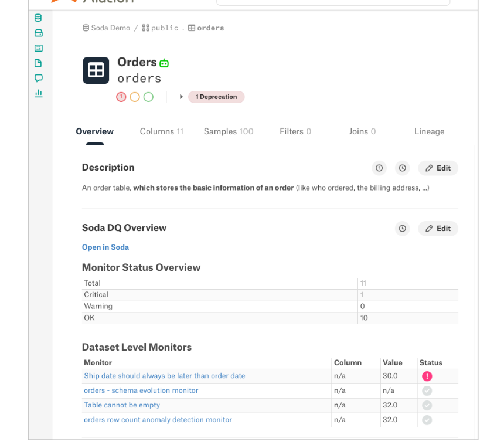Image resolution: width=504 pixels, height=445 pixels.
Task: Click value 30.0 in Ship date row
Action: pos(390,376)
